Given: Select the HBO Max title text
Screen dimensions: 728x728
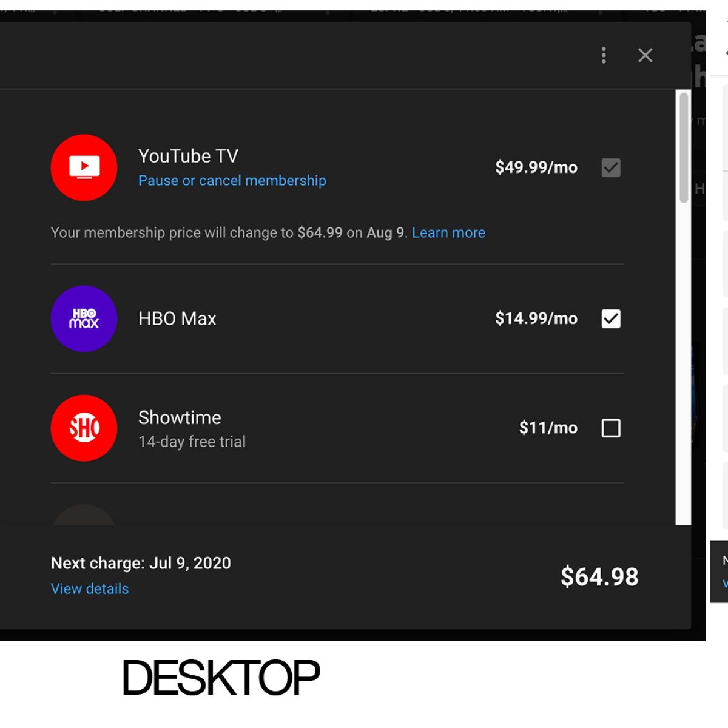Looking at the screenshot, I should [177, 318].
